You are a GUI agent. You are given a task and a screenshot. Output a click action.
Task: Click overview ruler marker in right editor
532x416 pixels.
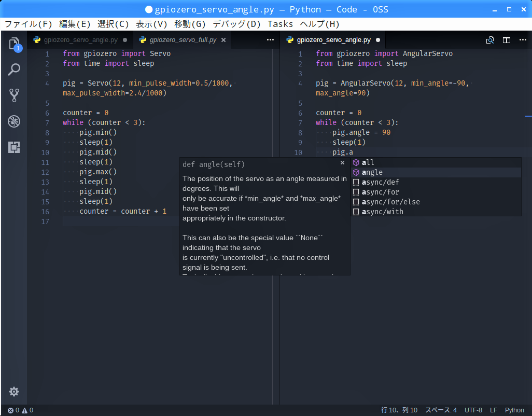528,116
